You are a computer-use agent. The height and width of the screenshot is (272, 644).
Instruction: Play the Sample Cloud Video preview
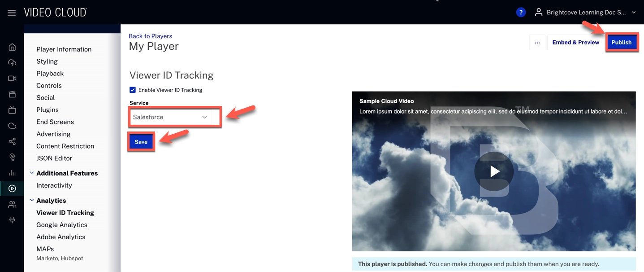494,171
